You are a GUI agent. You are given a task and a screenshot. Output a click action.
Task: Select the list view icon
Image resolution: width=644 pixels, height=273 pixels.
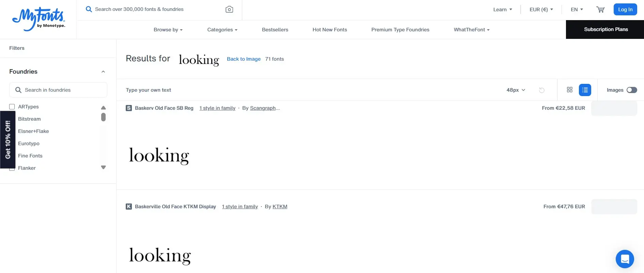(x=585, y=90)
